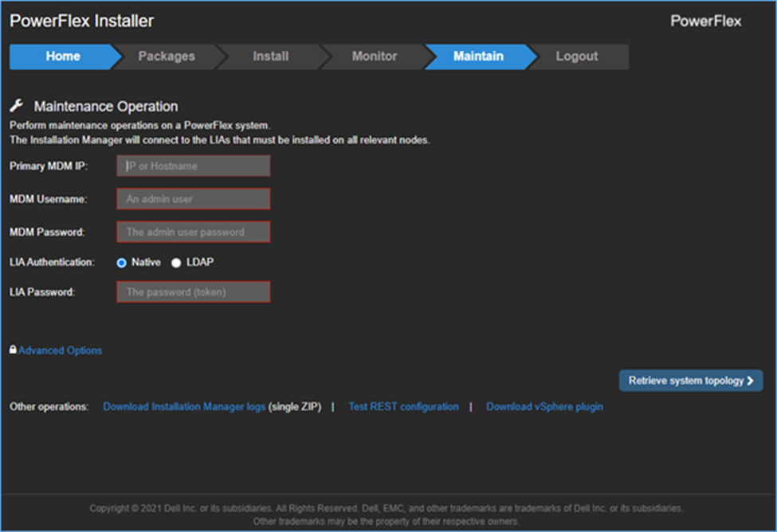The image size is (777, 532).
Task: Click the lock icon beside Advanced Options
Action: pyautogui.click(x=12, y=350)
